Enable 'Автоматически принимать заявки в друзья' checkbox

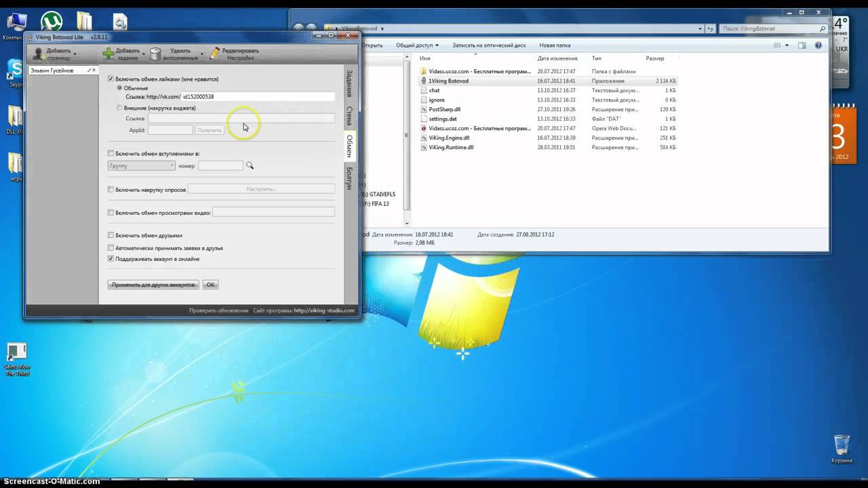point(111,248)
